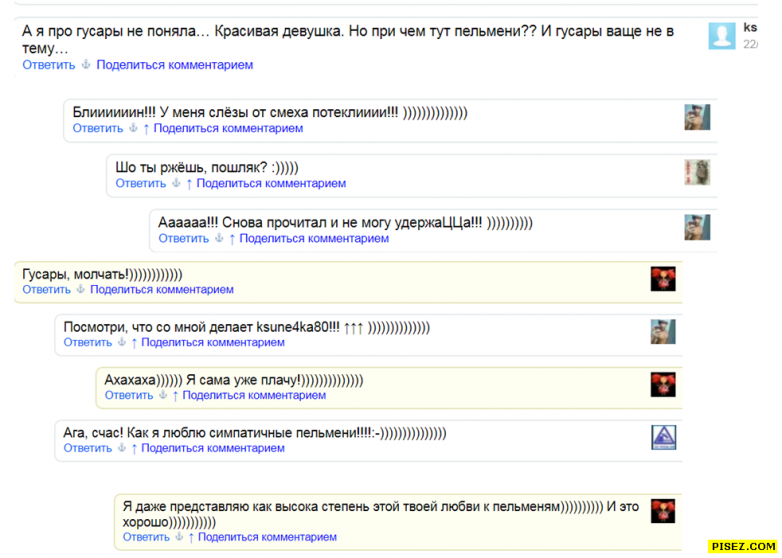The image size is (782, 558).
Task: Click Ответить under "Гусары, молчать!" comment
Action: tap(46, 290)
